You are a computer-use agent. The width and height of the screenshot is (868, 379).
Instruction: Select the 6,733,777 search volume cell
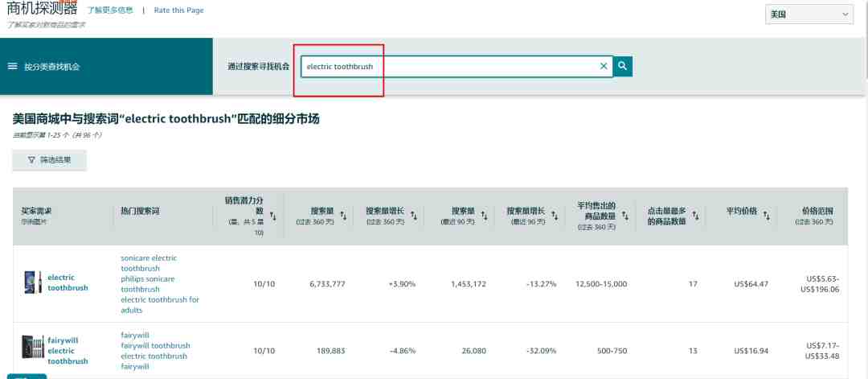click(327, 284)
